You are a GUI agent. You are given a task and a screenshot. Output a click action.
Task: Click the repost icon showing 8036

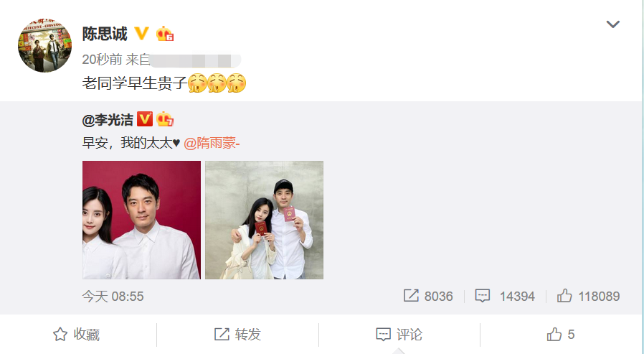(411, 296)
